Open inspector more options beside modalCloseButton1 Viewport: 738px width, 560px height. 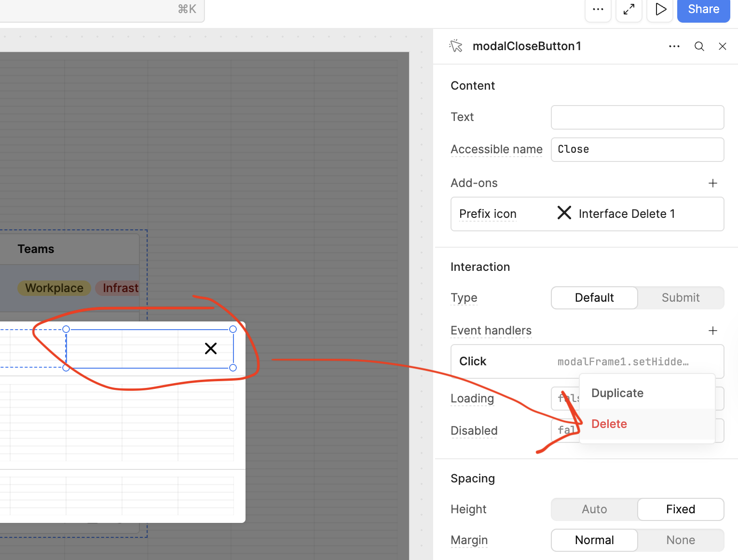tap(674, 46)
